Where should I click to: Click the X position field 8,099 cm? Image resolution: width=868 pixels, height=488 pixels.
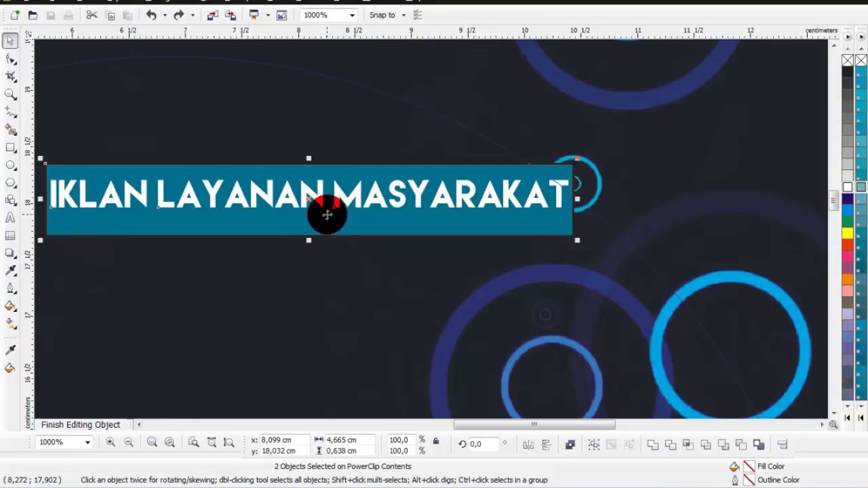(x=285, y=440)
